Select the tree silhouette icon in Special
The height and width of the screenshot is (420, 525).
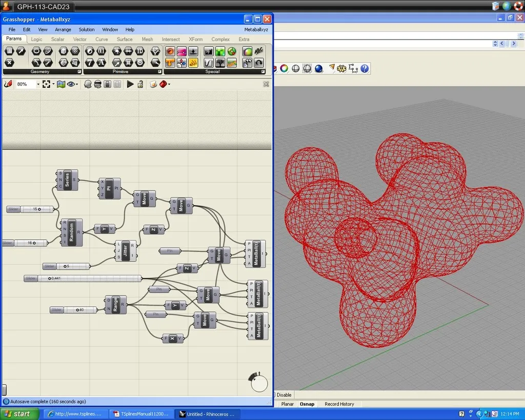pyautogui.click(x=220, y=63)
